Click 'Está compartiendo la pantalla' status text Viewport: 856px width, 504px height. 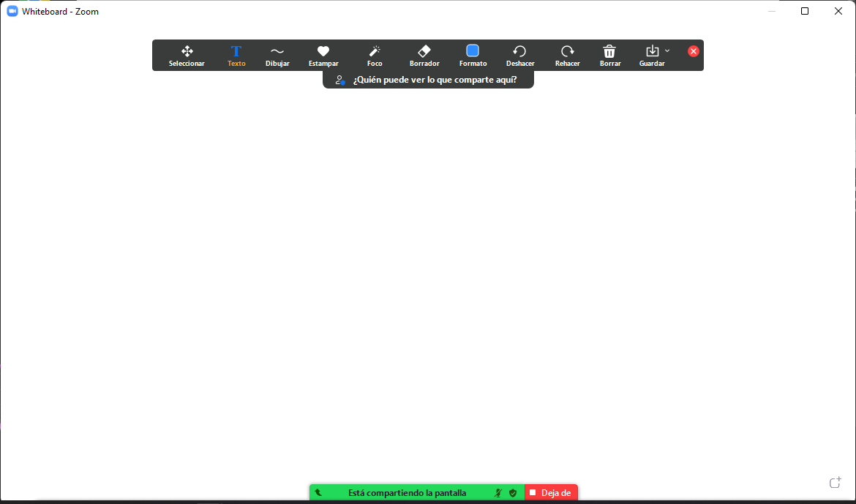[x=408, y=493]
